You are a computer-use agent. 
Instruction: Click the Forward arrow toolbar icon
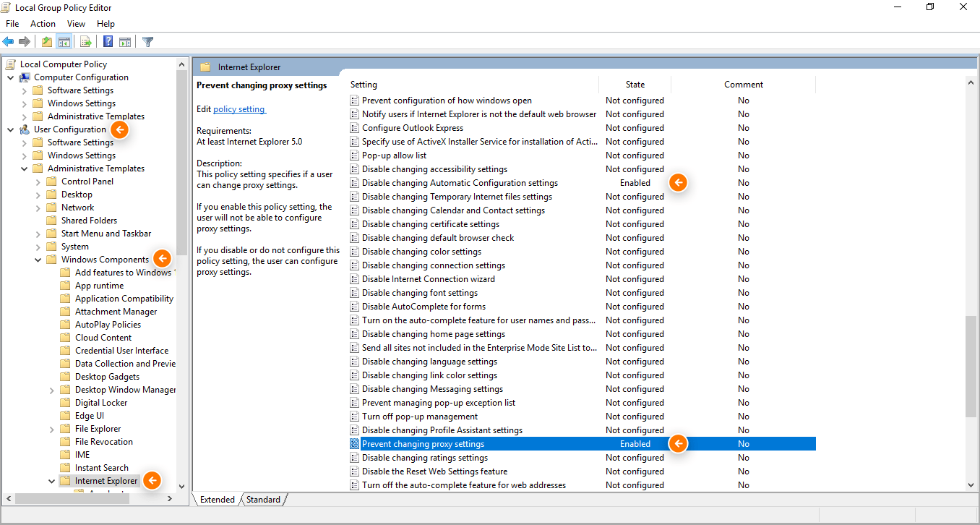tap(25, 42)
